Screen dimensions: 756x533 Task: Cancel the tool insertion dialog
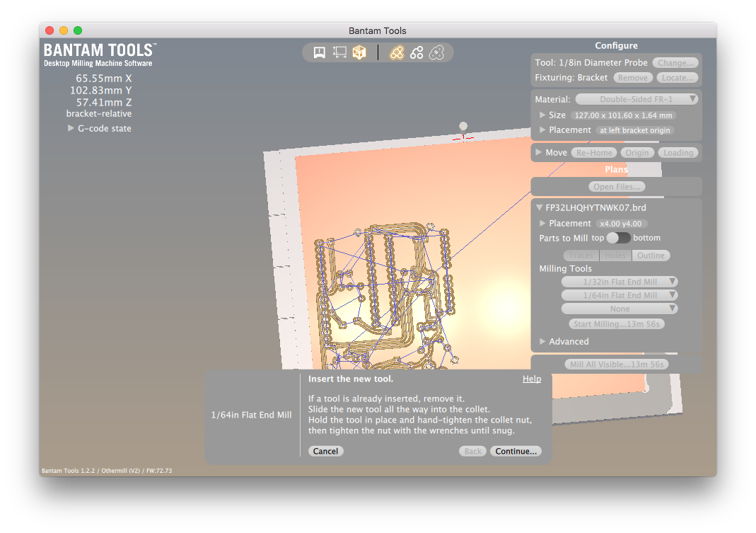(x=325, y=451)
